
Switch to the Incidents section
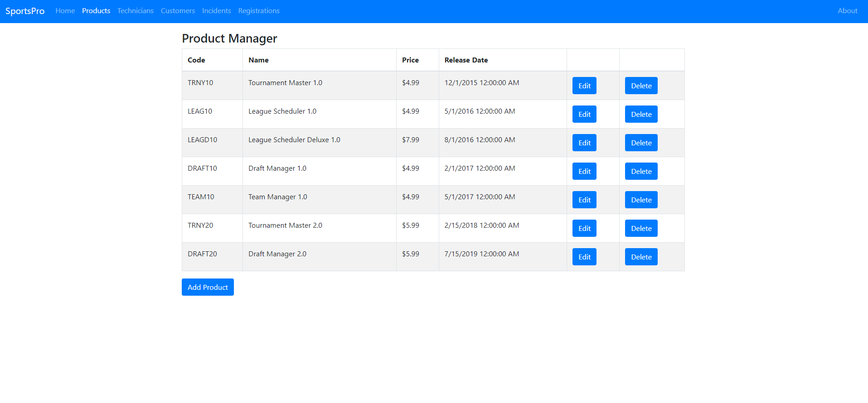tap(216, 11)
